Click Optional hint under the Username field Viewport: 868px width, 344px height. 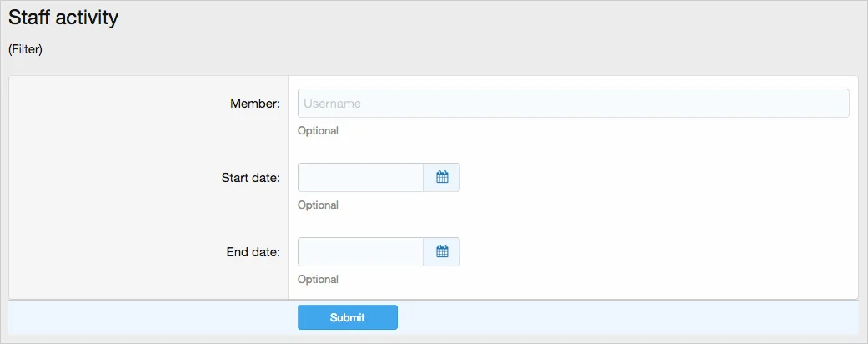tap(318, 131)
